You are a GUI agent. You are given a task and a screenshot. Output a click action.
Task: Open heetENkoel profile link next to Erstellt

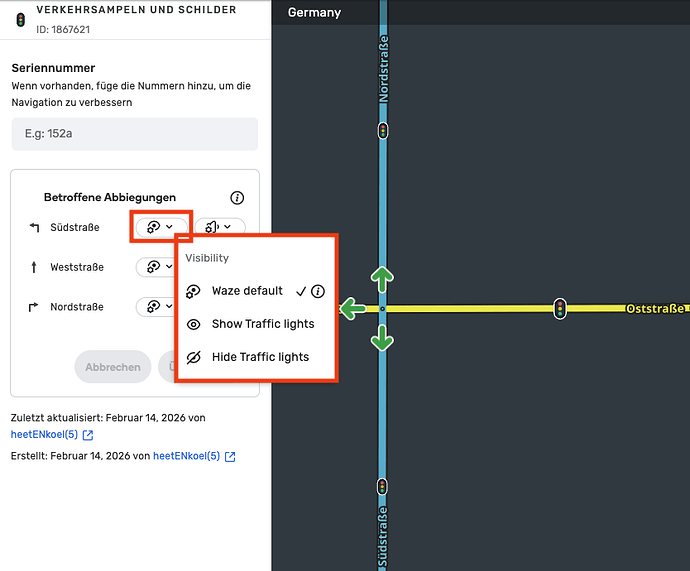click(x=187, y=456)
